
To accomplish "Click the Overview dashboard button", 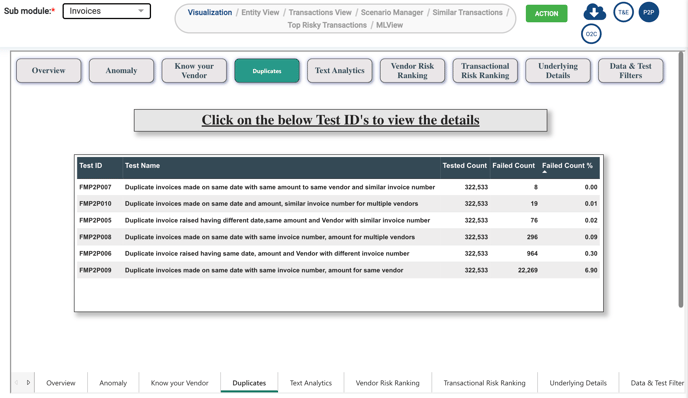I will coord(49,71).
